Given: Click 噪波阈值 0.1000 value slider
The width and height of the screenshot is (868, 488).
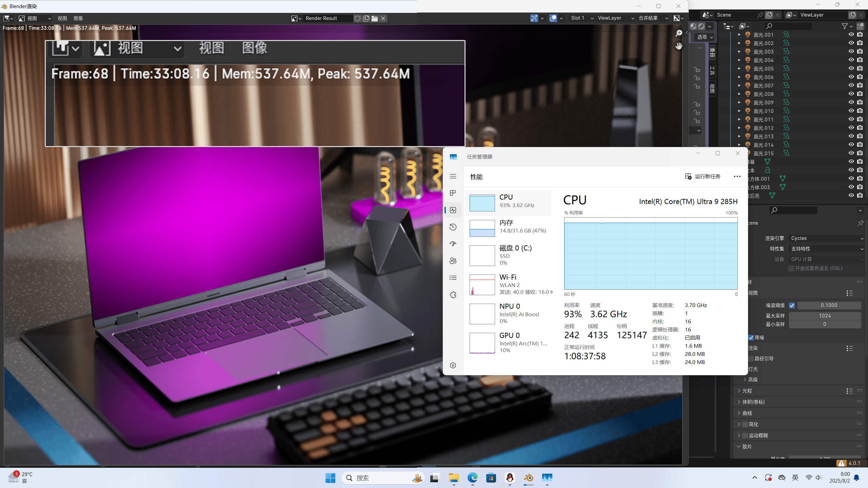Looking at the screenshot, I should pos(829,305).
